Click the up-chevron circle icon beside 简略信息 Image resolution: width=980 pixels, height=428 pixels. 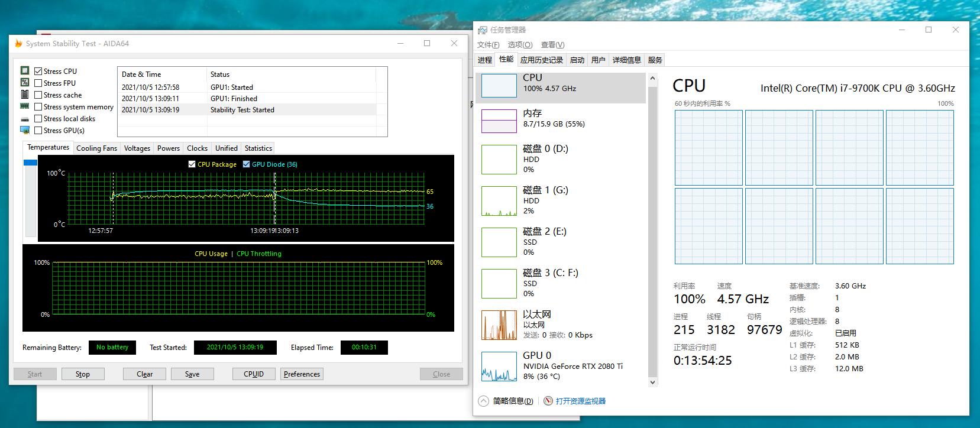[483, 401]
